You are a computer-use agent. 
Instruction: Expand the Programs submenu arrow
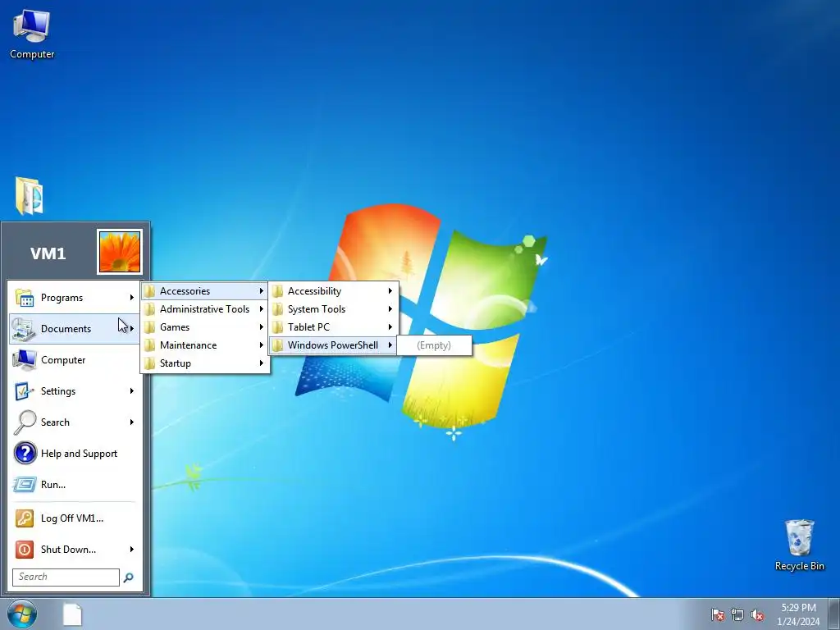click(132, 297)
